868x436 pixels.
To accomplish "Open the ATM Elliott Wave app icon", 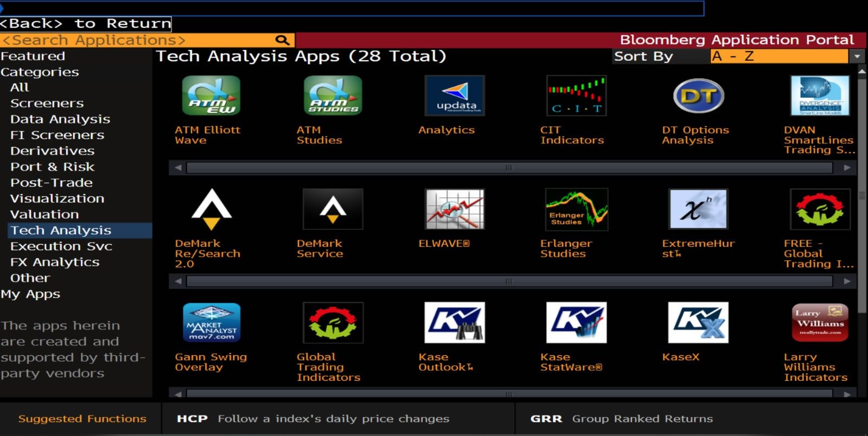I will (x=211, y=95).
